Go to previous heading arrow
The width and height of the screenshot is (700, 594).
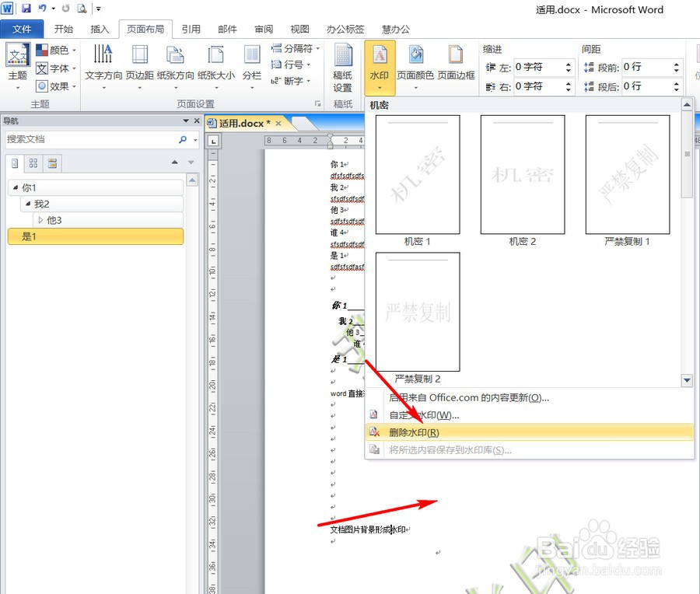click(x=174, y=162)
